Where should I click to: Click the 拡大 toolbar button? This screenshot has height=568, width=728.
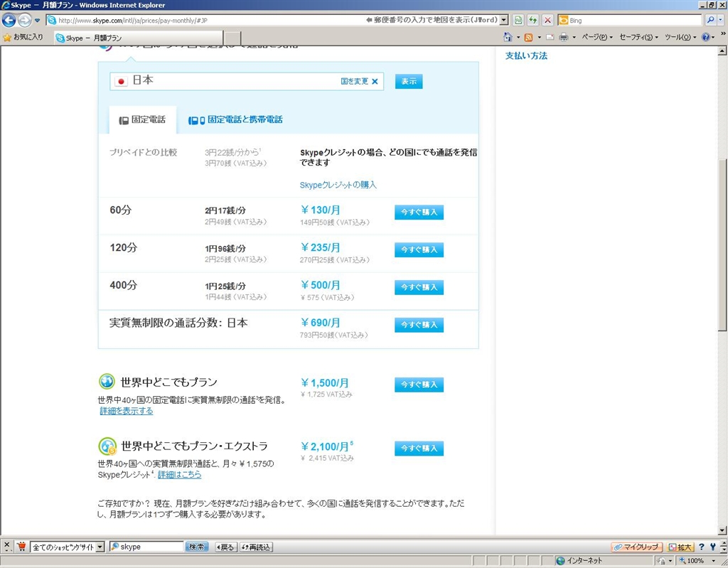point(680,547)
